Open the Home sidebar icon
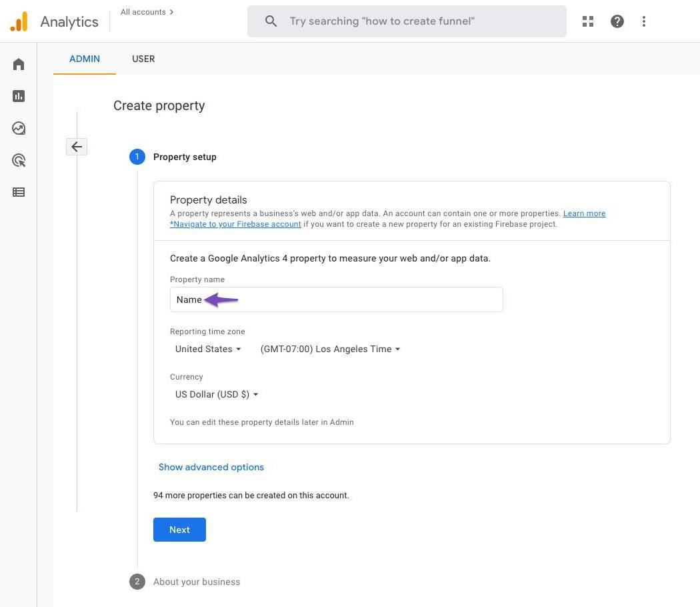Screen dimensions: 700x607 19,64
